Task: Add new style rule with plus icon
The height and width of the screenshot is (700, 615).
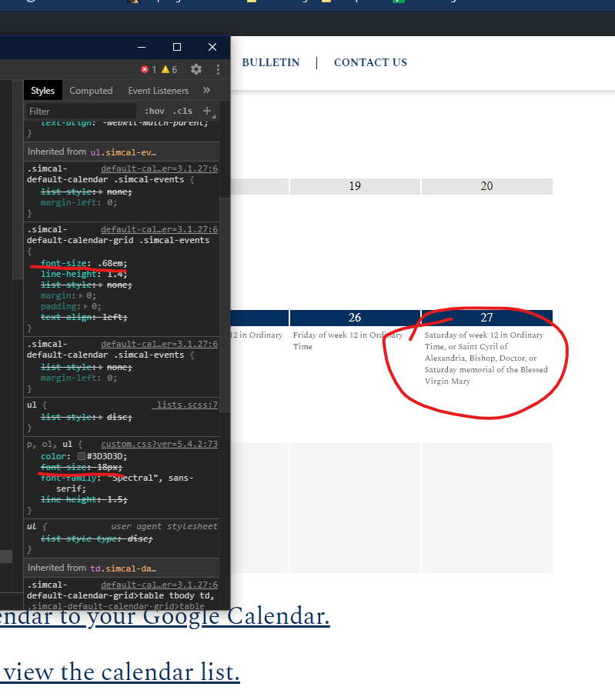Action: tap(206, 111)
